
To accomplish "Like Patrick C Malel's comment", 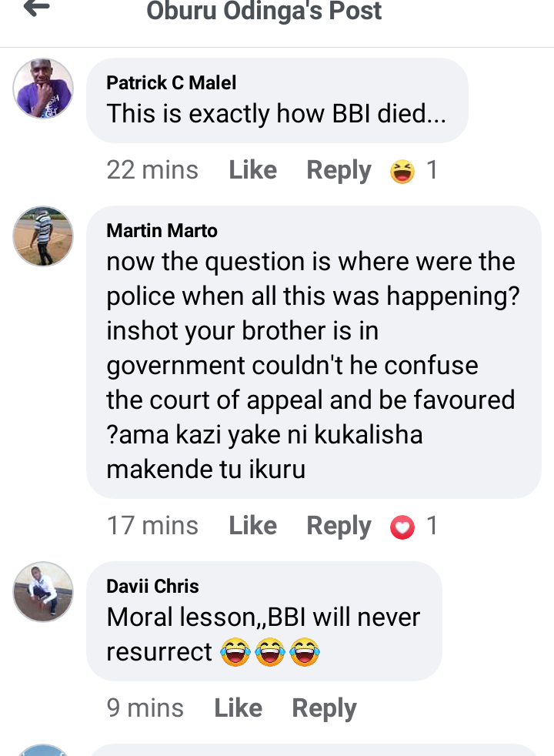I will tap(252, 170).
